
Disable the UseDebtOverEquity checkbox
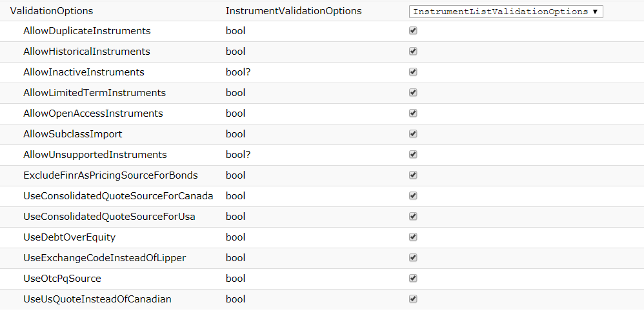click(x=413, y=237)
